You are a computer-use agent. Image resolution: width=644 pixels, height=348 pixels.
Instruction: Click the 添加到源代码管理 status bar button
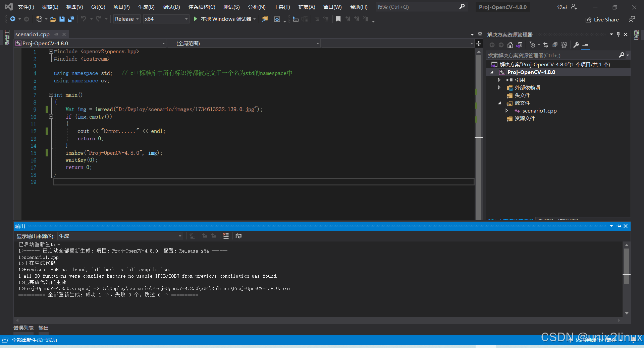pyautogui.click(x=596, y=340)
